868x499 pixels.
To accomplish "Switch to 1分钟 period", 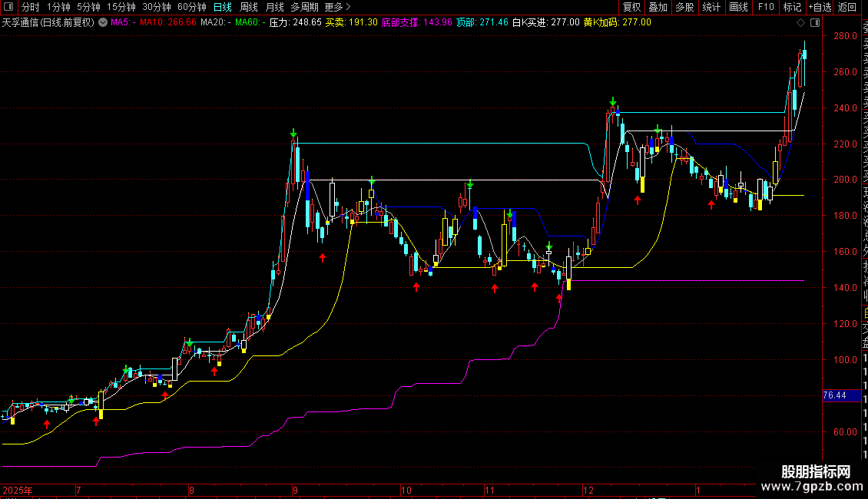I will pos(58,7).
